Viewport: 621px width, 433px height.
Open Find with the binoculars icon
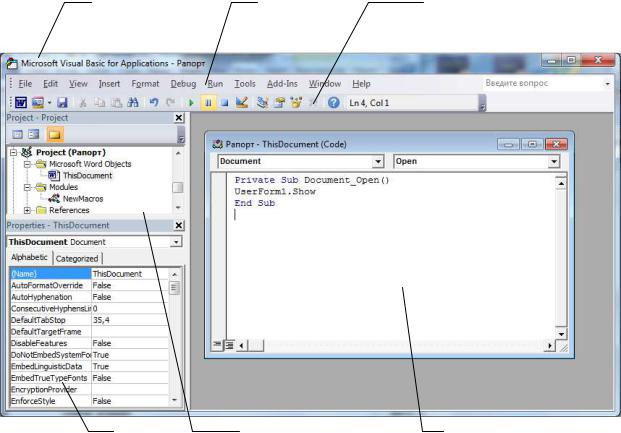[133, 103]
